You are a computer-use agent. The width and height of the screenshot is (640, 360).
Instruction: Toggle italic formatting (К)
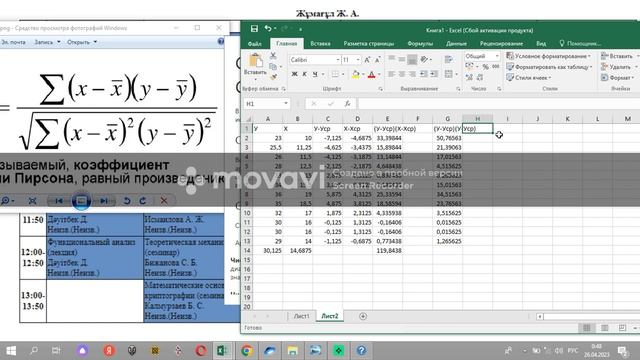click(304, 74)
